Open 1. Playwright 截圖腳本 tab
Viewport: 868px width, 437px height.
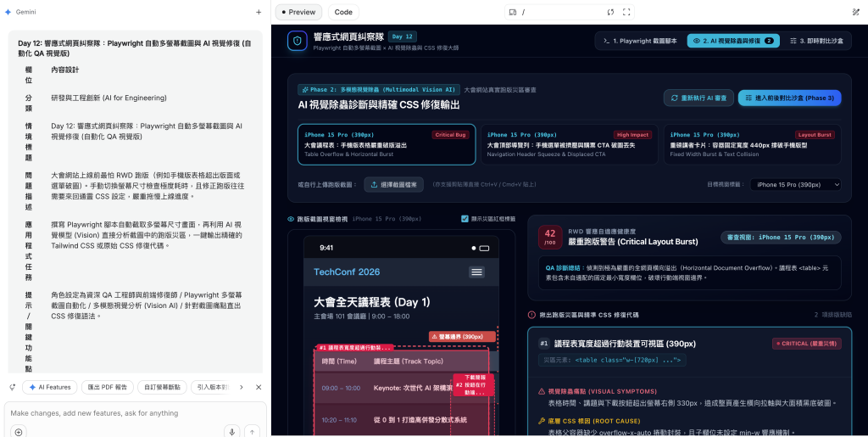(640, 41)
